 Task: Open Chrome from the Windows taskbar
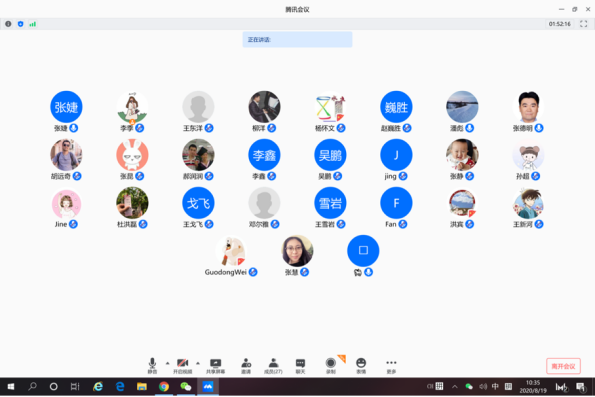pyautogui.click(x=164, y=386)
